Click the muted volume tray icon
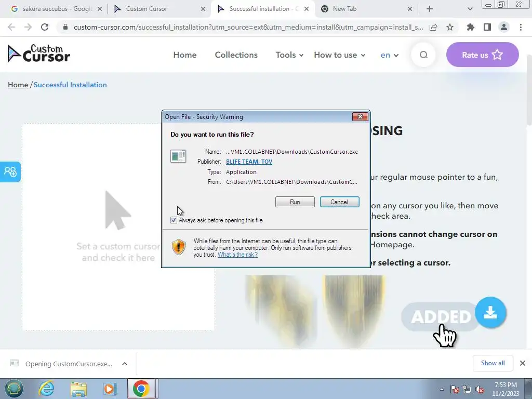 click(480, 389)
